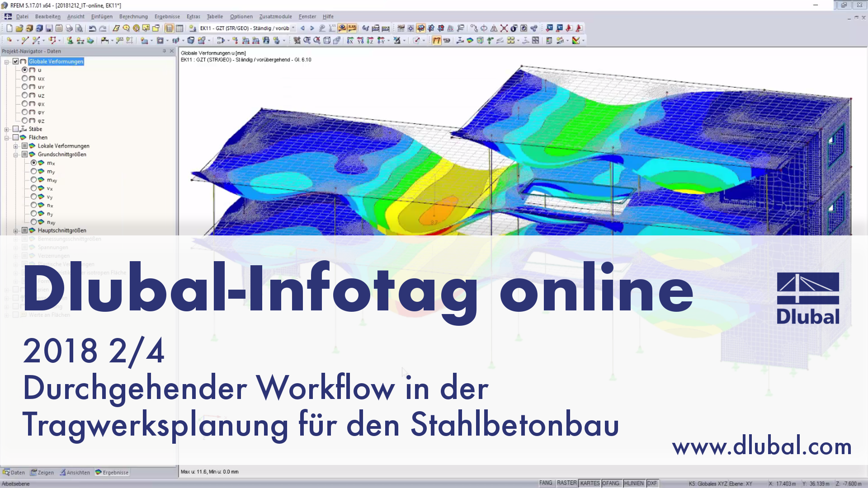Viewport: 868px width, 488px height.
Task: Toggle RASTER in the status bar
Action: [566, 483]
